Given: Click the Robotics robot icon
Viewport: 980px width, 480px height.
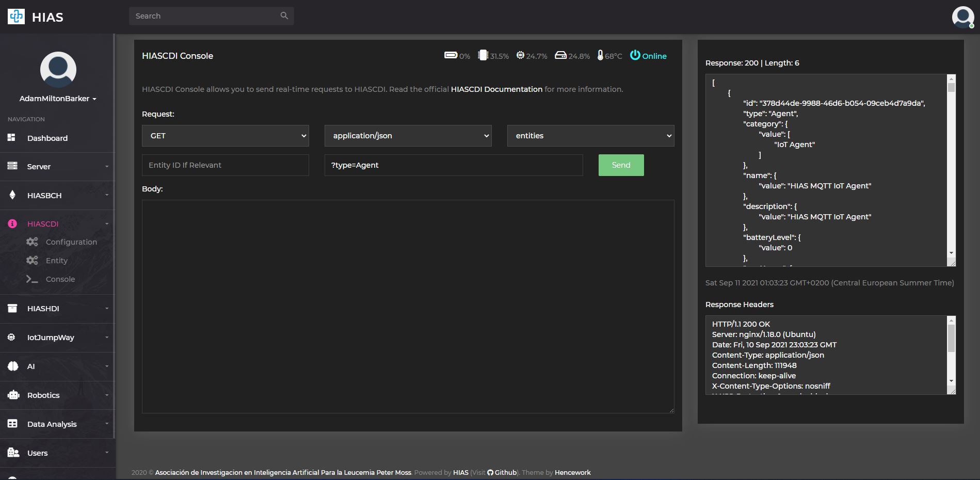Looking at the screenshot, I should 13,395.
